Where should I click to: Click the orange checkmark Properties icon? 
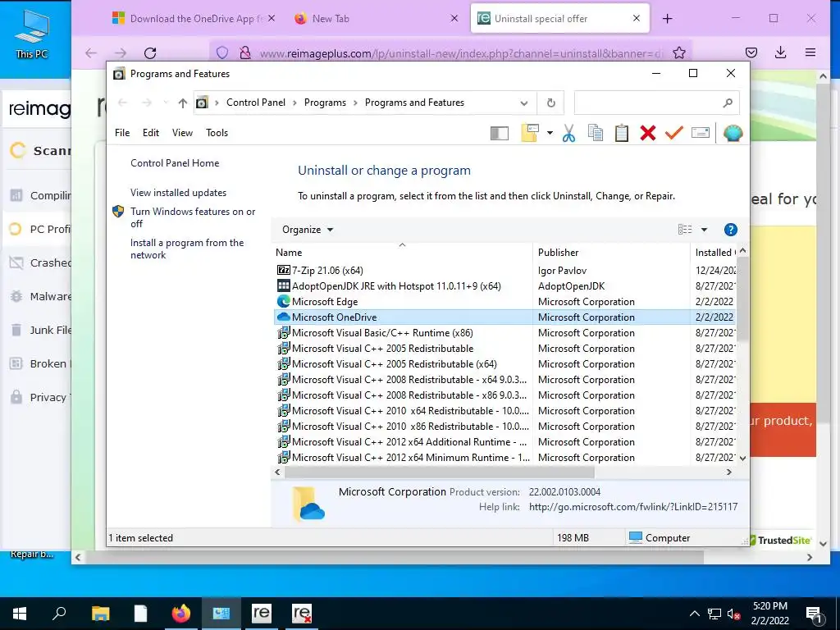(674, 133)
